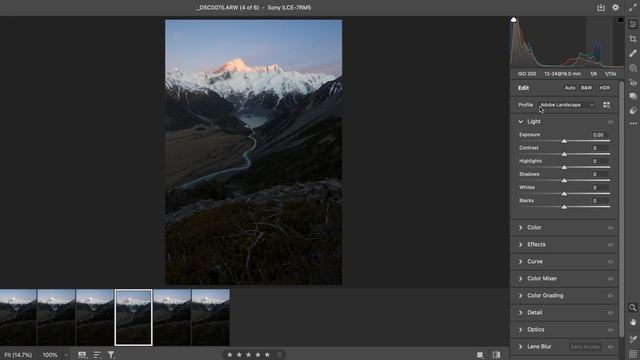640x360 pixels.
Task: Open Camera Raw preferences gear
Action: pyautogui.click(x=615, y=7)
